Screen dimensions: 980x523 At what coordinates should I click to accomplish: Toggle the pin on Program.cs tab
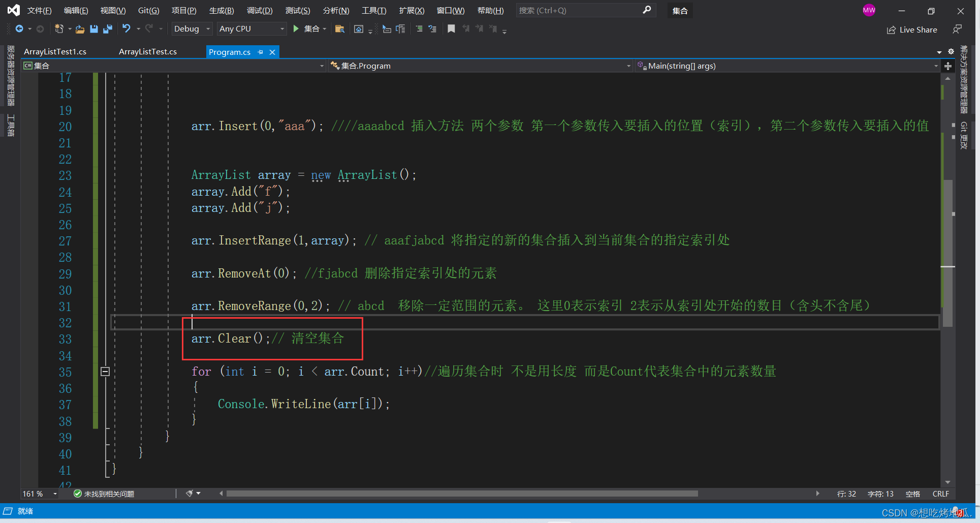pos(261,52)
